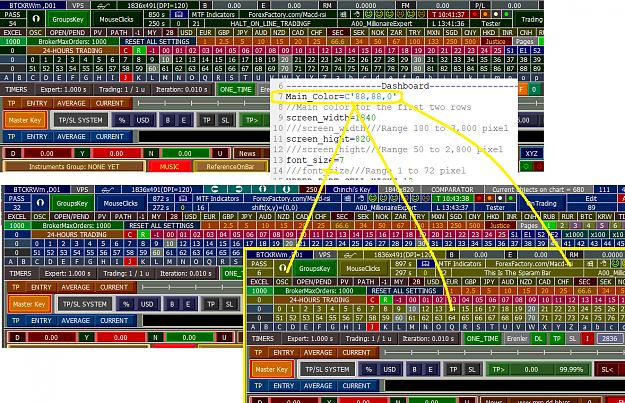Click Master Key button in olive dashboard

point(271,370)
